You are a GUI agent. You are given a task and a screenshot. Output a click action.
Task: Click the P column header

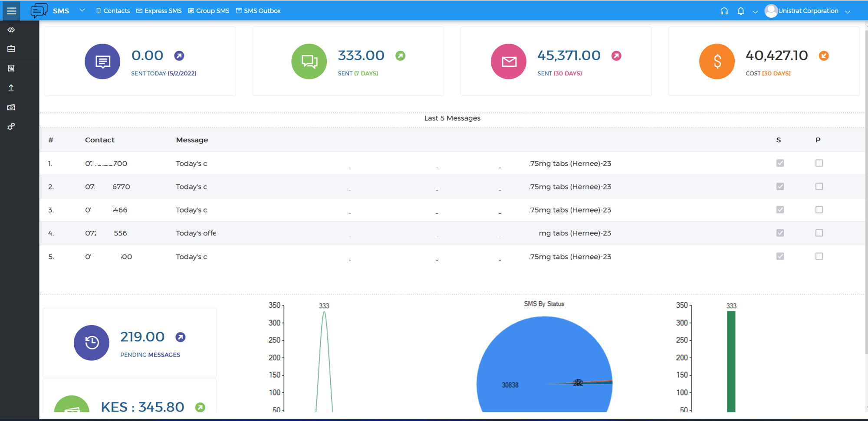(x=818, y=140)
